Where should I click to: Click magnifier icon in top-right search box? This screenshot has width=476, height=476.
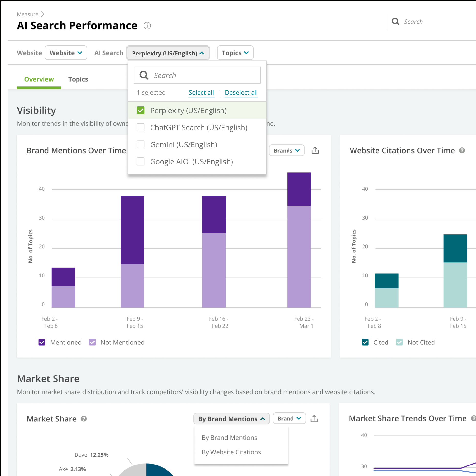(395, 22)
